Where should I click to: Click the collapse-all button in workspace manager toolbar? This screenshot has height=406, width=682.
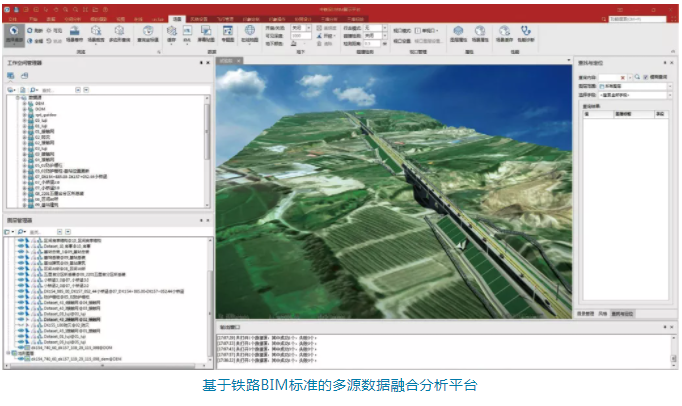click(86, 90)
